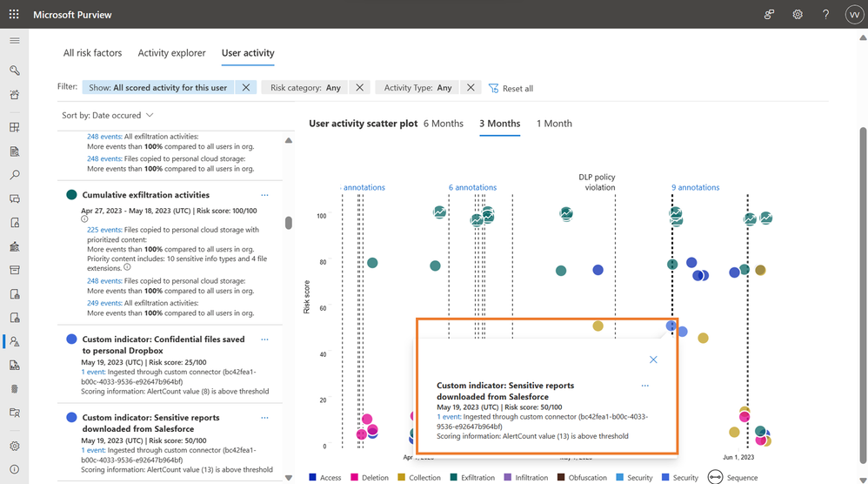Open the app launcher waffle icon
The image size is (868, 484).
click(14, 15)
